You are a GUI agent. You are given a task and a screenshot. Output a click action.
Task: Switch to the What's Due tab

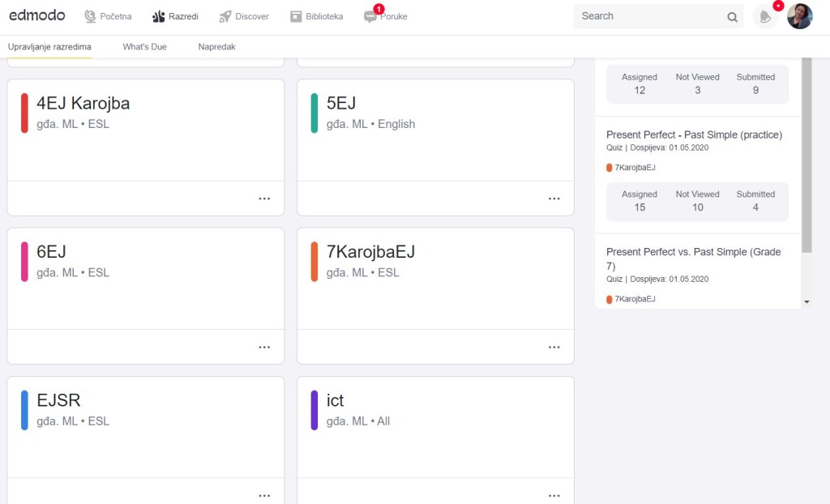[144, 47]
